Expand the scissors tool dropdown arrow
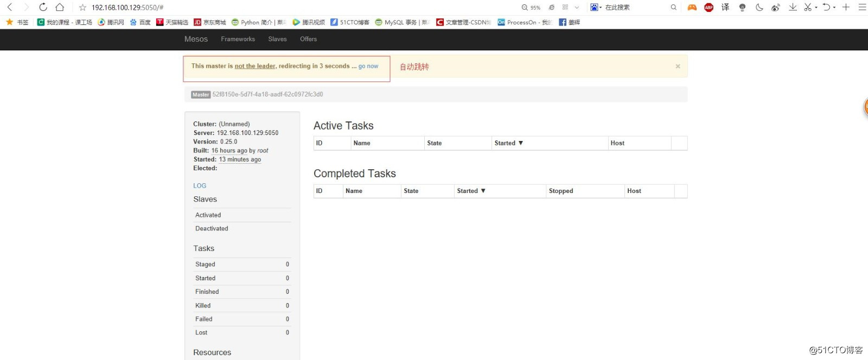This screenshot has width=868, height=360. pyautogui.click(x=816, y=8)
